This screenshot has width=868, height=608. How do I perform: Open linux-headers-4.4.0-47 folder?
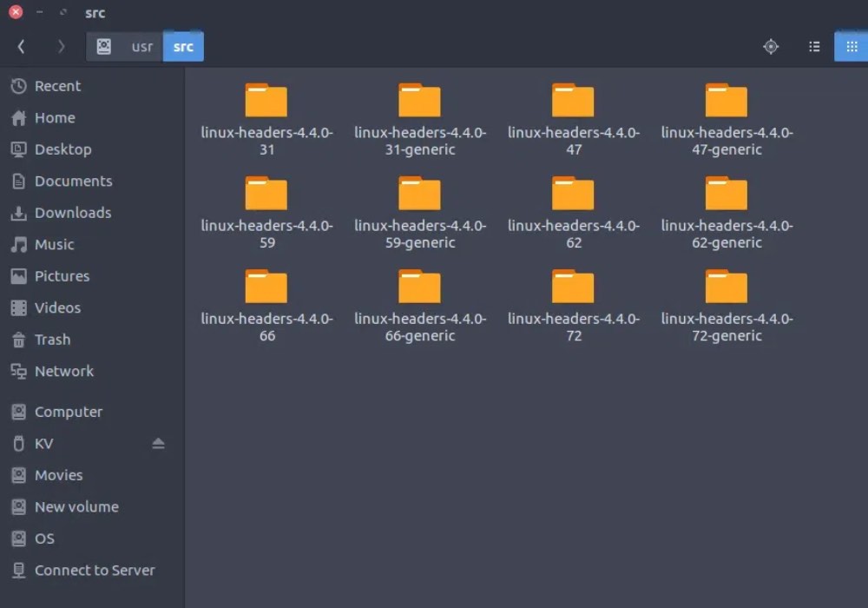573,100
